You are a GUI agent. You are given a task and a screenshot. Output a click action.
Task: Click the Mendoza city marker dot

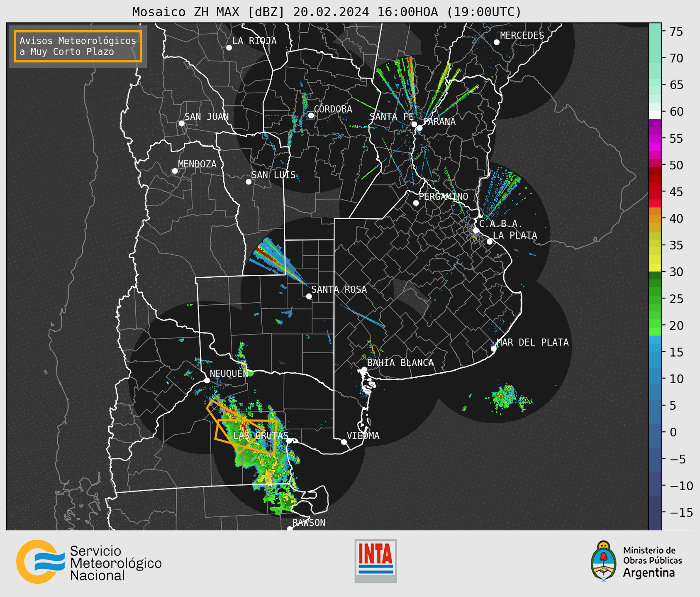175,171
